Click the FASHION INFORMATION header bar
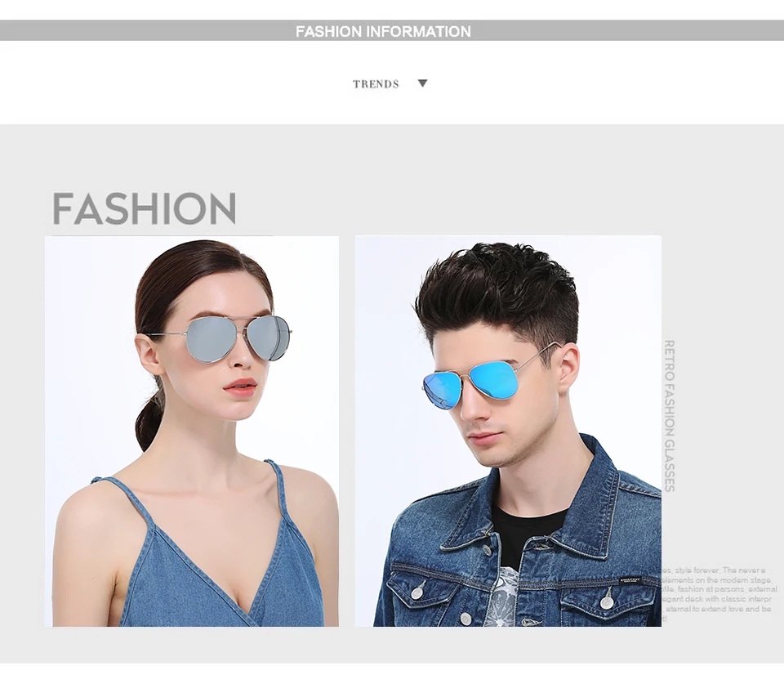Screen dimensions: 784x684 click(x=392, y=30)
